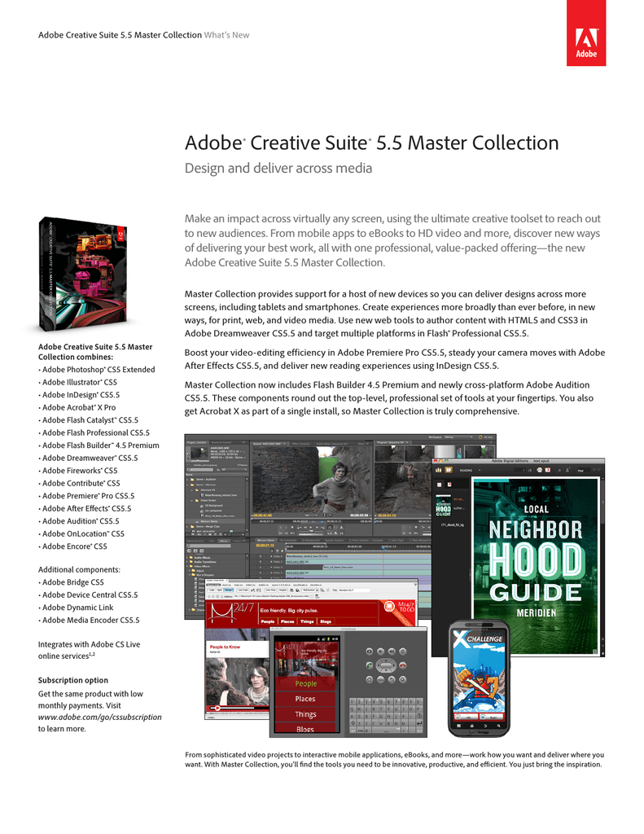Tap Places in the emulator phone menu

(306, 699)
